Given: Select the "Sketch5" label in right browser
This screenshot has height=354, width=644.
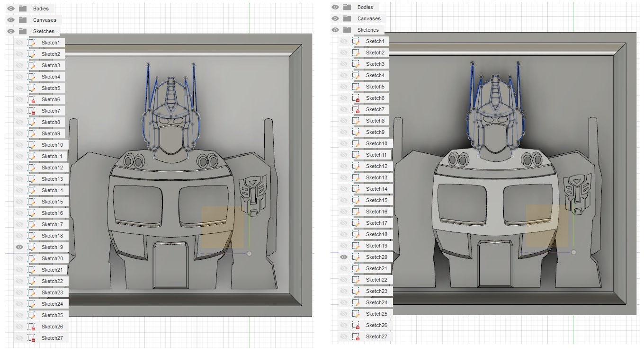Looking at the screenshot, I should [x=375, y=87].
